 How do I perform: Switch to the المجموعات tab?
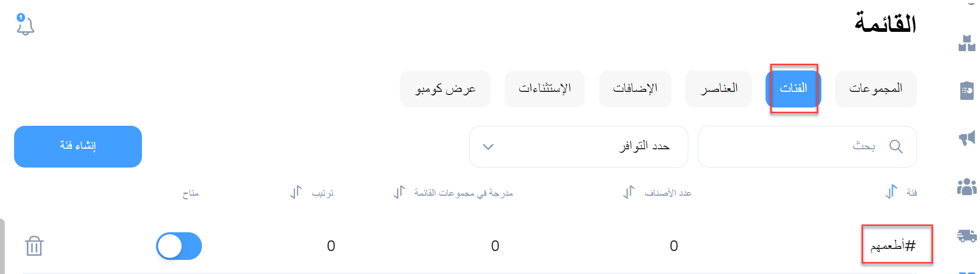(x=876, y=89)
